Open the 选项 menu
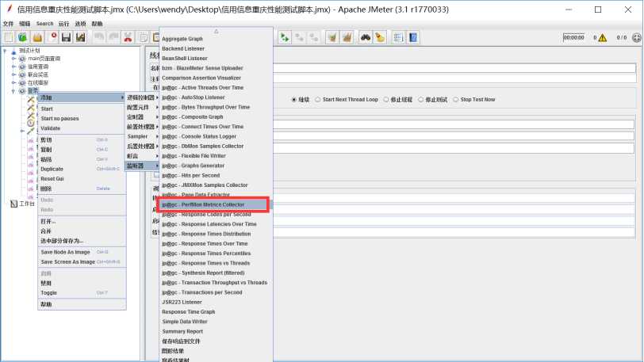 (x=81, y=24)
